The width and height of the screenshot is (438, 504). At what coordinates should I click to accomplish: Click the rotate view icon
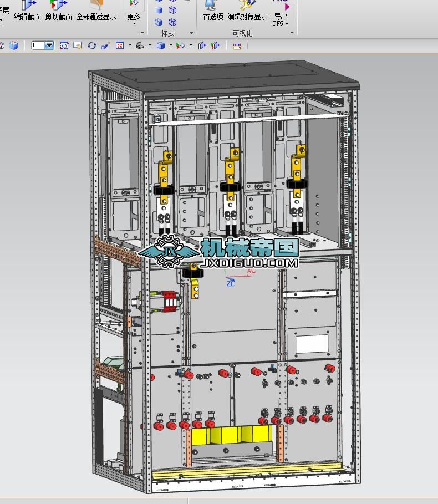[91, 45]
